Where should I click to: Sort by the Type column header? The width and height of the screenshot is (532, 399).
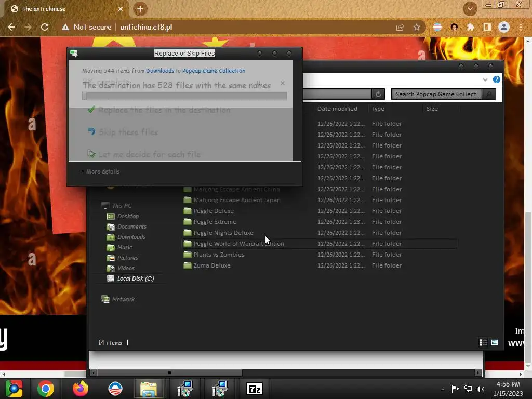(x=378, y=109)
